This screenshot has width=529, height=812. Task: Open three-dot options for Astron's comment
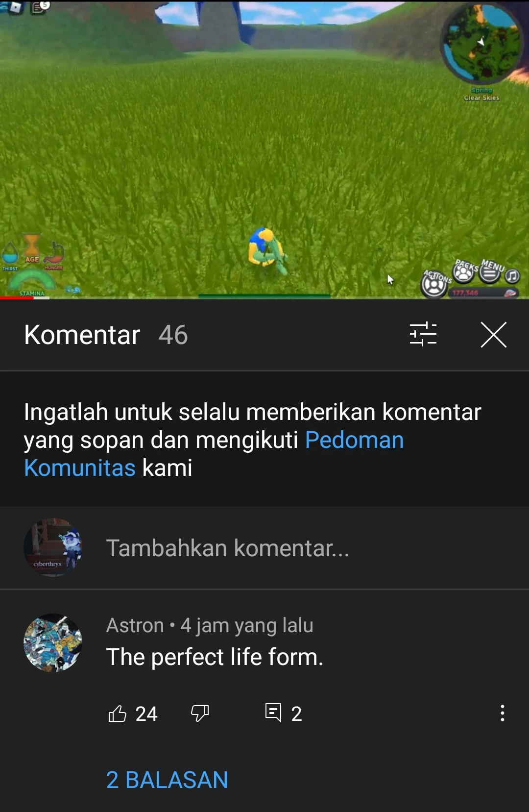click(x=502, y=713)
